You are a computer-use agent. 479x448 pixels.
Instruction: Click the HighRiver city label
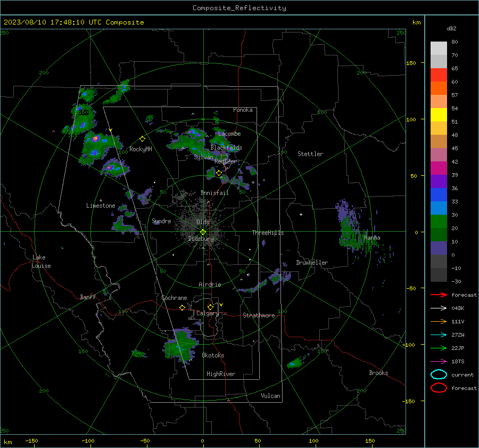pyautogui.click(x=221, y=374)
